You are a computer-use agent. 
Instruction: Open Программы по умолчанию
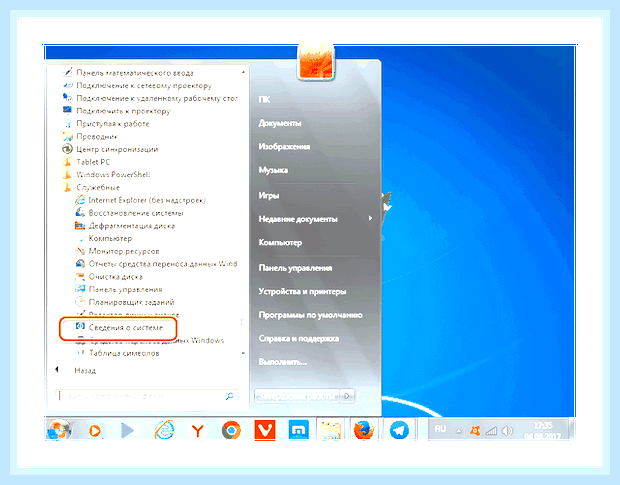310,315
